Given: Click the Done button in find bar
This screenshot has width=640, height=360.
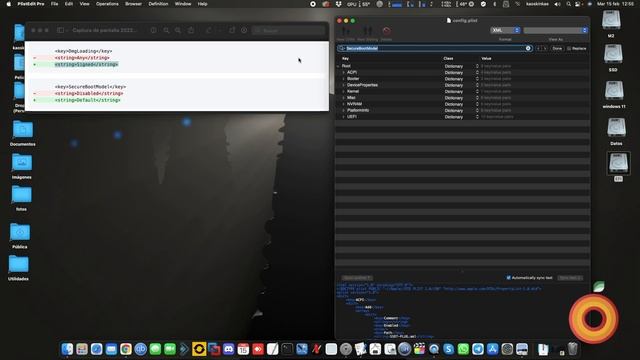Looking at the screenshot, I should [557, 48].
